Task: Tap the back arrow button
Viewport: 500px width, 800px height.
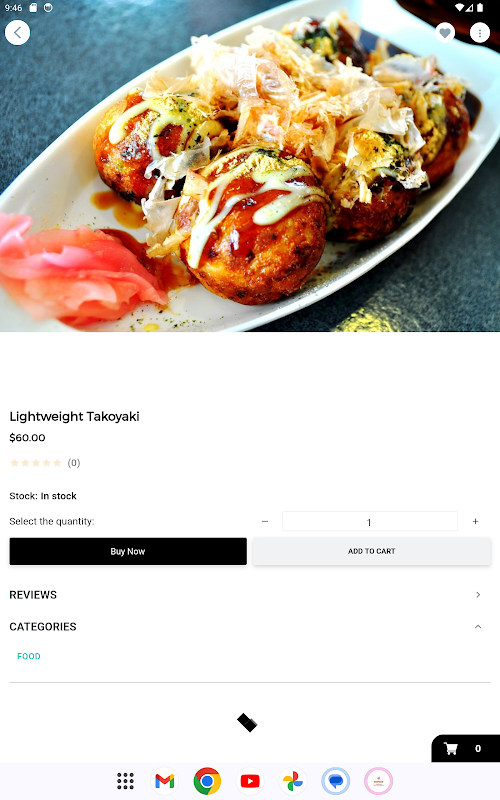Action: (x=17, y=33)
